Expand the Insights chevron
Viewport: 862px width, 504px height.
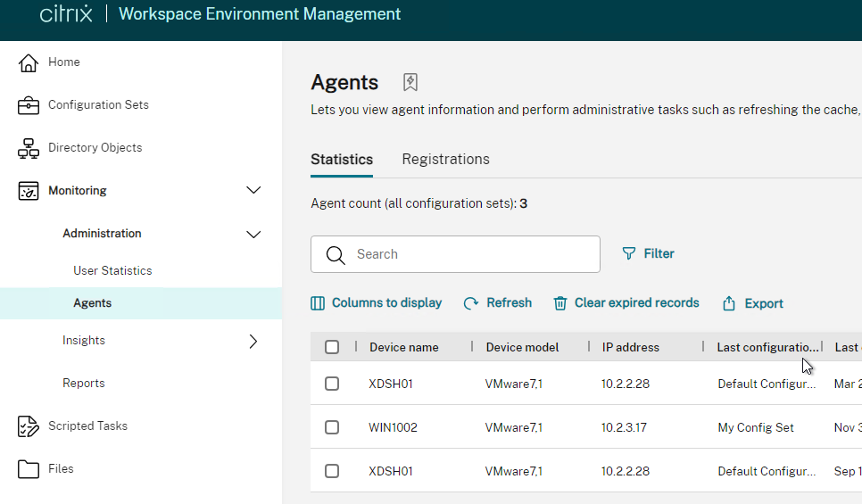tap(253, 342)
